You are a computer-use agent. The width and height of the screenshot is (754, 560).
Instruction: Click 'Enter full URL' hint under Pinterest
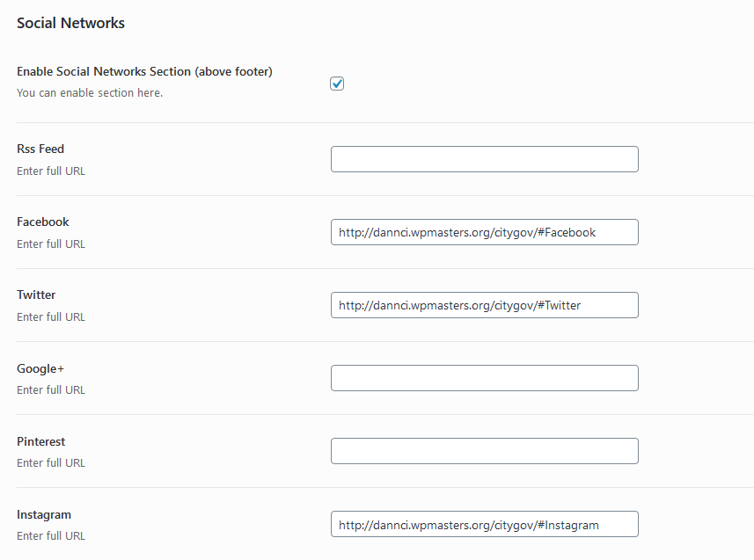point(51,462)
